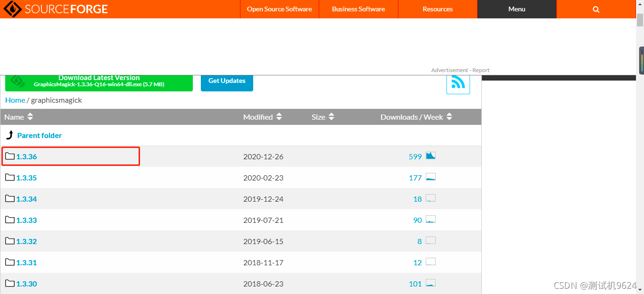The width and height of the screenshot is (644, 294).
Task: Open download stats chart for 1.3.32
Action: pos(430,240)
